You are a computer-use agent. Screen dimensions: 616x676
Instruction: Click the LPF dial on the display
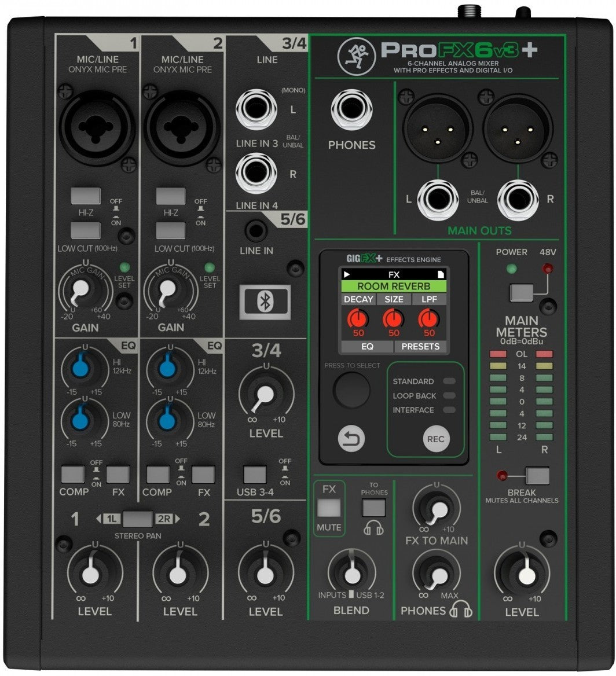[x=428, y=319]
